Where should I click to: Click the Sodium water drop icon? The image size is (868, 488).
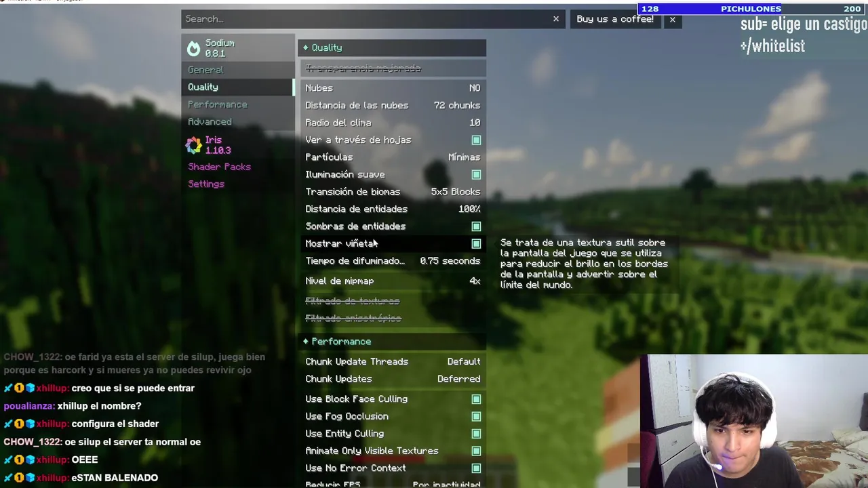(194, 48)
